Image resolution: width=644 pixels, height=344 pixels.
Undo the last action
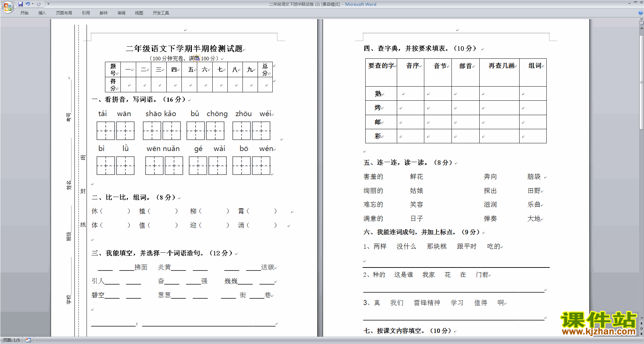point(28,4)
